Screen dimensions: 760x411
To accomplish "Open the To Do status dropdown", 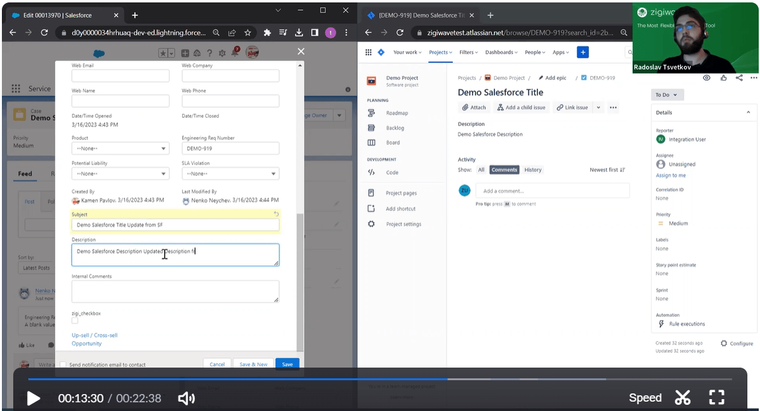I will tap(667, 95).
